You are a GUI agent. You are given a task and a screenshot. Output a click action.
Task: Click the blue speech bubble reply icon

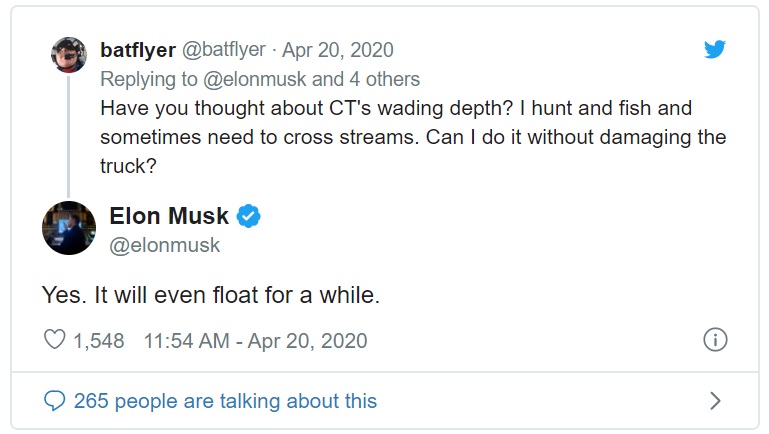click(x=56, y=401)
